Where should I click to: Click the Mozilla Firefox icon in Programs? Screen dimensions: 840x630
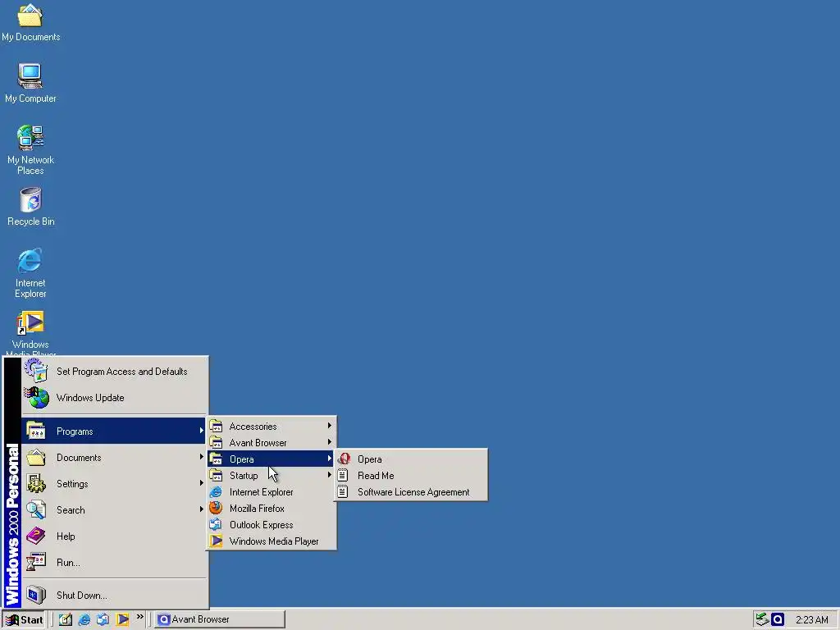point(216,508)
